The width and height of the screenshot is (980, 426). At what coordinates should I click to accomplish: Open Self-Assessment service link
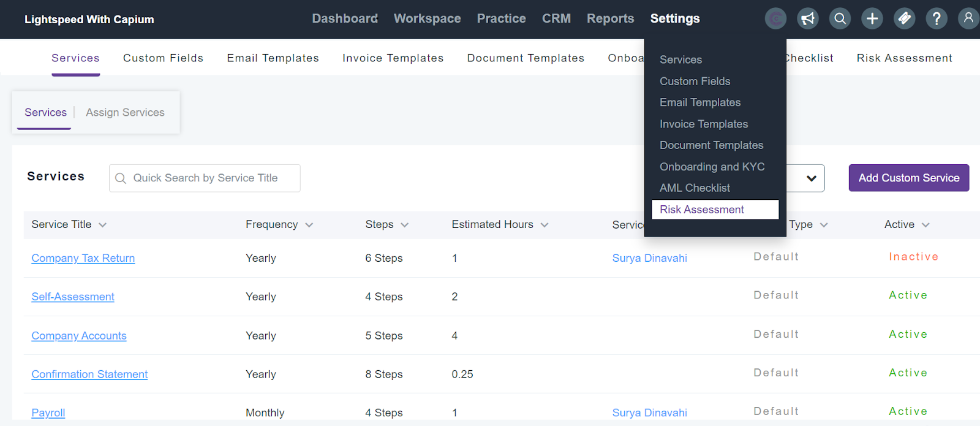click(x=73, y=297)
